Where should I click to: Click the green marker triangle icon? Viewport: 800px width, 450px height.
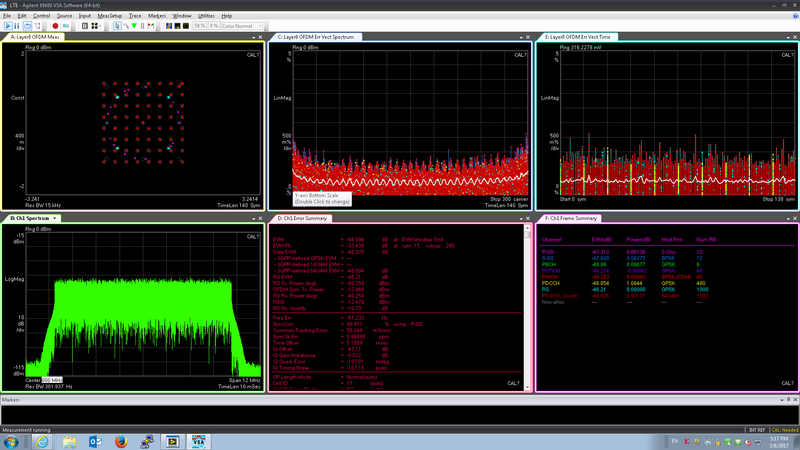point(133,26)
